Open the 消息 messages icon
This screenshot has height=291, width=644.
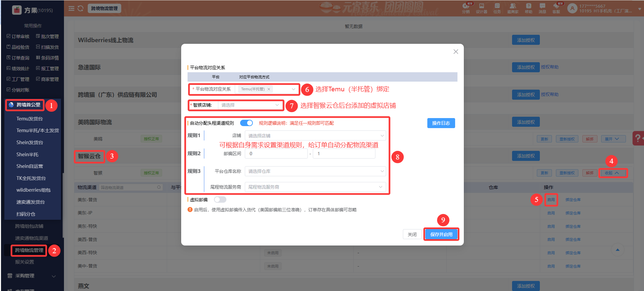(542, 8)
